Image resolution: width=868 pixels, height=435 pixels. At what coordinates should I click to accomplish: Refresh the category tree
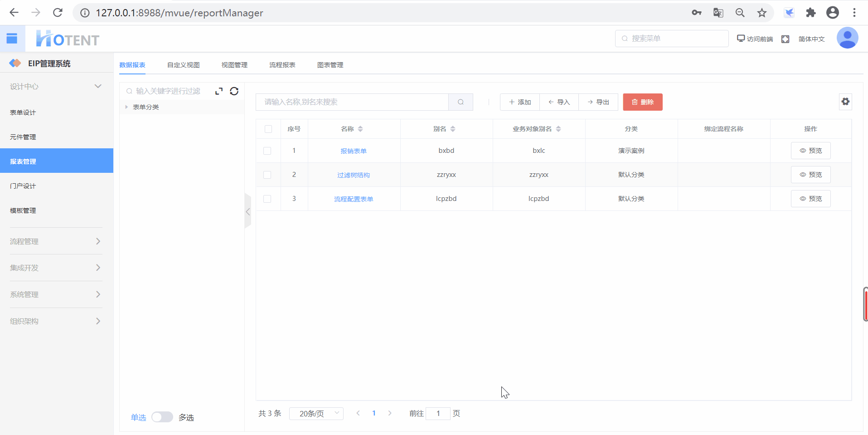(x=234, y=91)
